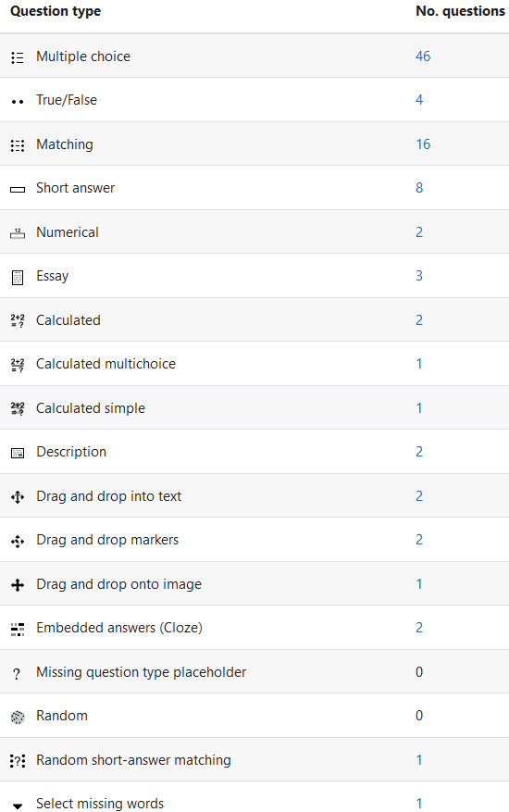
Task: Click the Calculated multichoice icon
Action: 18,365
